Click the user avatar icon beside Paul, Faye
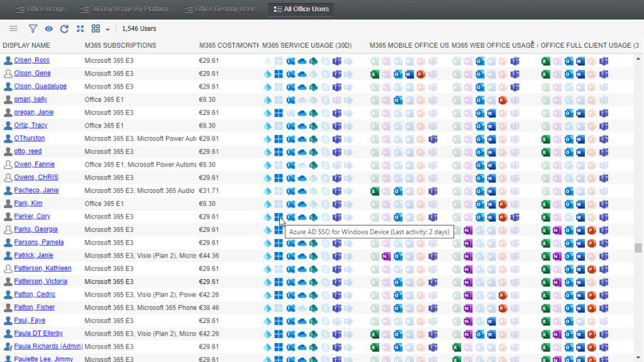This screenshot has height=362, width=644. pos(8,321)
